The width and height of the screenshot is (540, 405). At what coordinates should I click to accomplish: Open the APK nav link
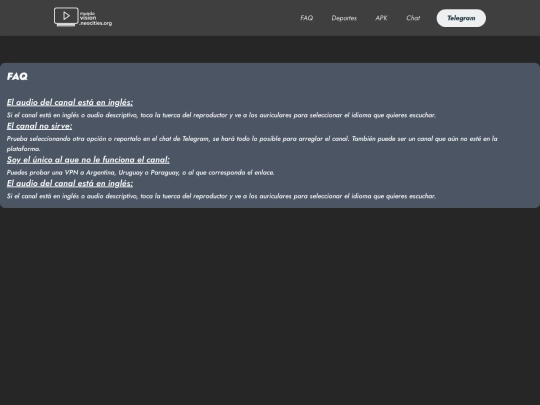coord(381,18)
